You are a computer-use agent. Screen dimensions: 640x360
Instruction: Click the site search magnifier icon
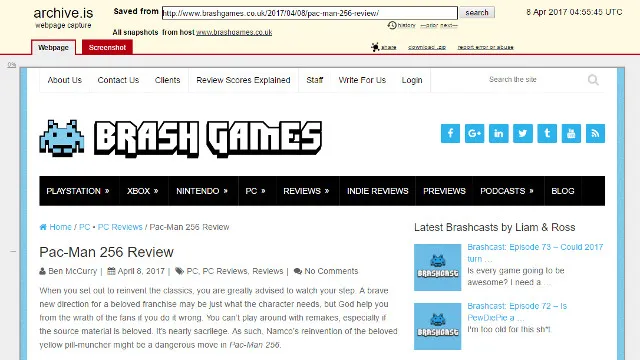(x=593, y=80)
